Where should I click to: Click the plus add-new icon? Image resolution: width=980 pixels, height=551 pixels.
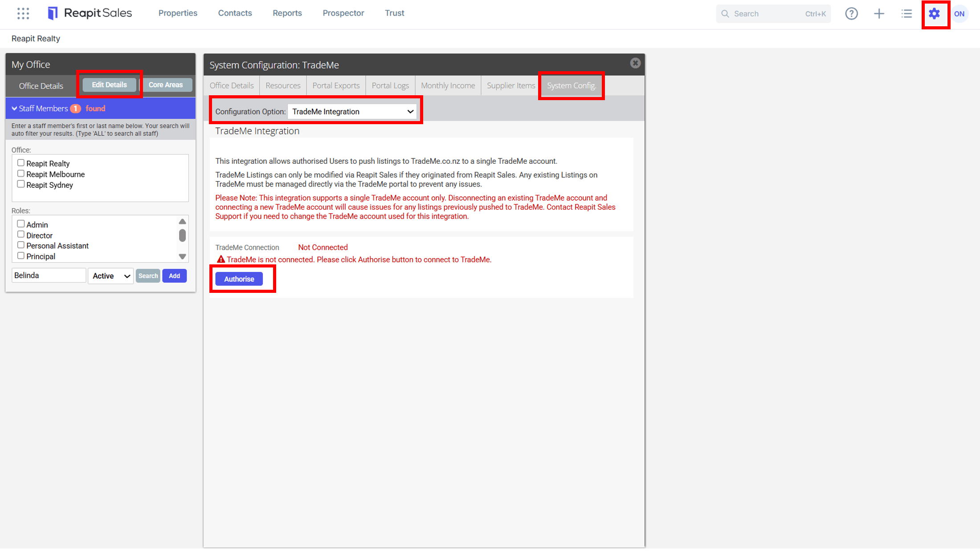879,14
